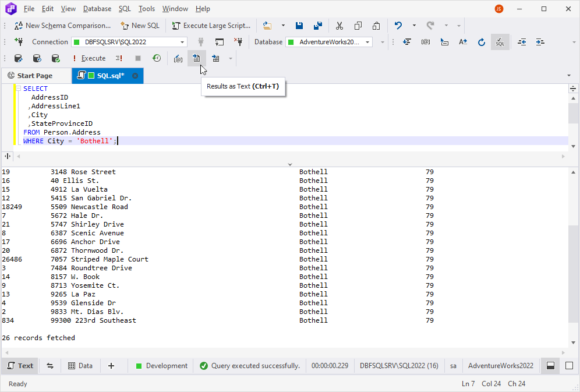
Task: Click the plus add view button
Action: [x=111, y=366]
